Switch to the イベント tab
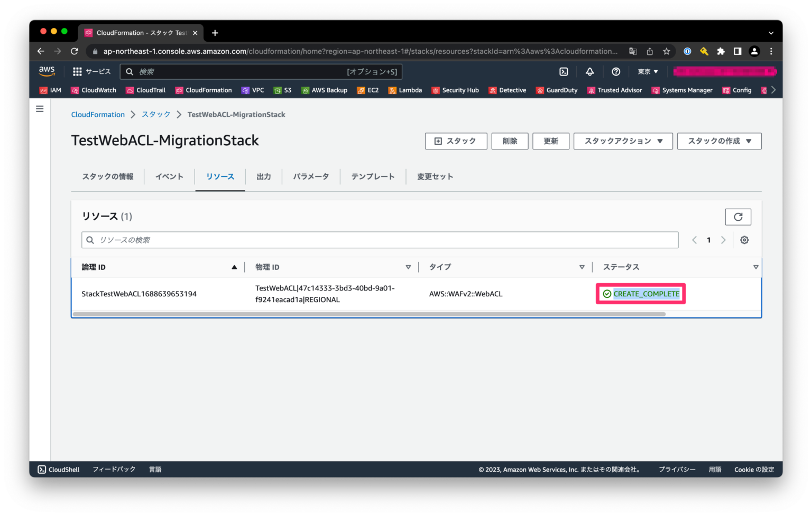Screen dimensions: 812x516 (169, 176)
